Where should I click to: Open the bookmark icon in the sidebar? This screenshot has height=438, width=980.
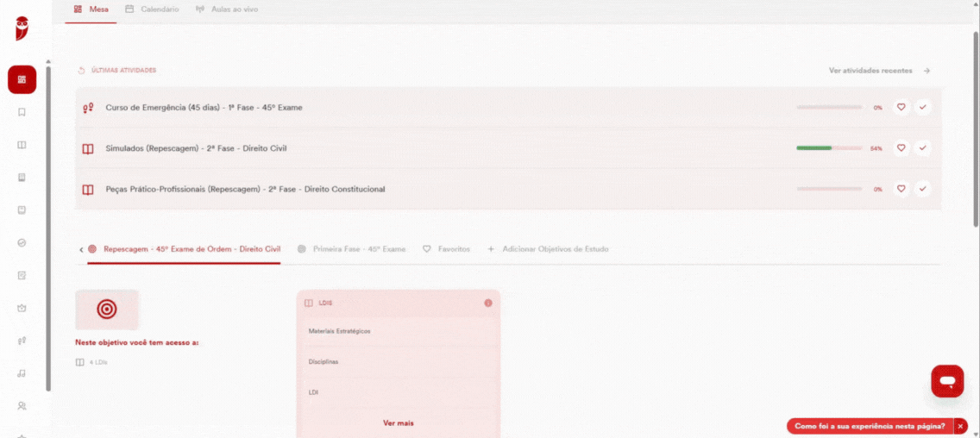(x=22, y=112)
